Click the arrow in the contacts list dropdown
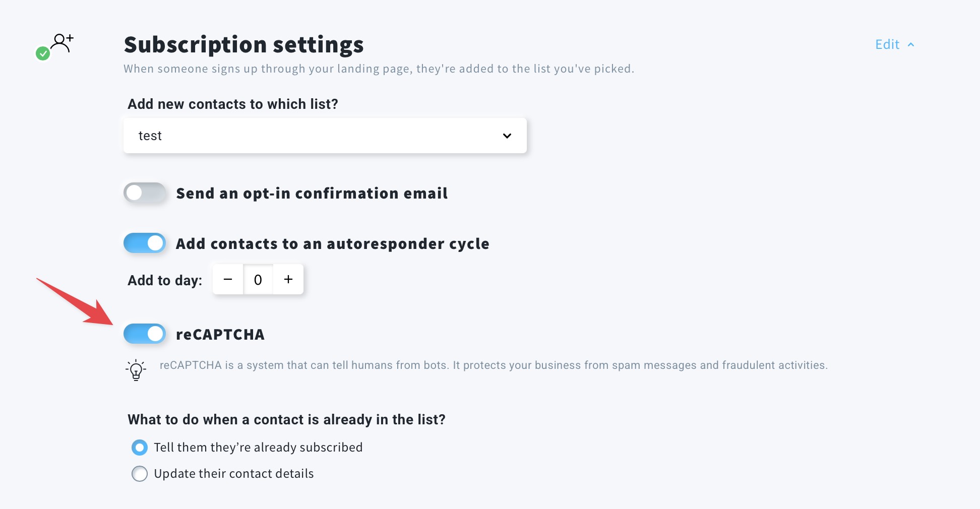Screen dimensions: 980x509 [507, 136]
